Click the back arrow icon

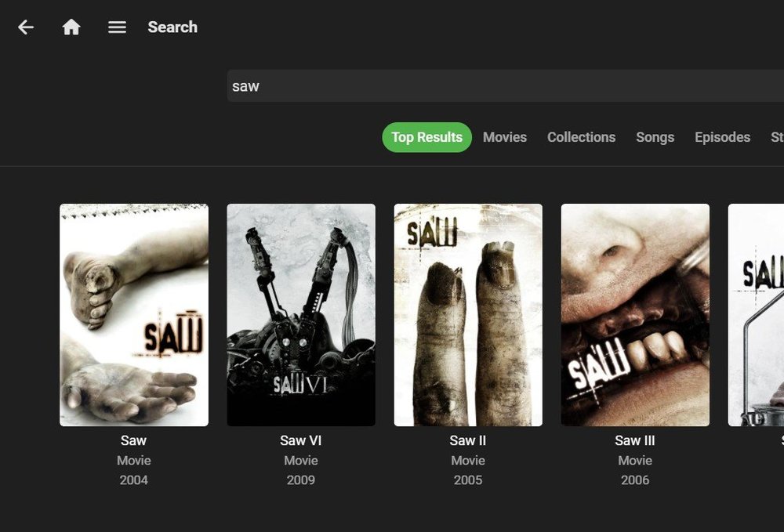[x=26, y=27]
